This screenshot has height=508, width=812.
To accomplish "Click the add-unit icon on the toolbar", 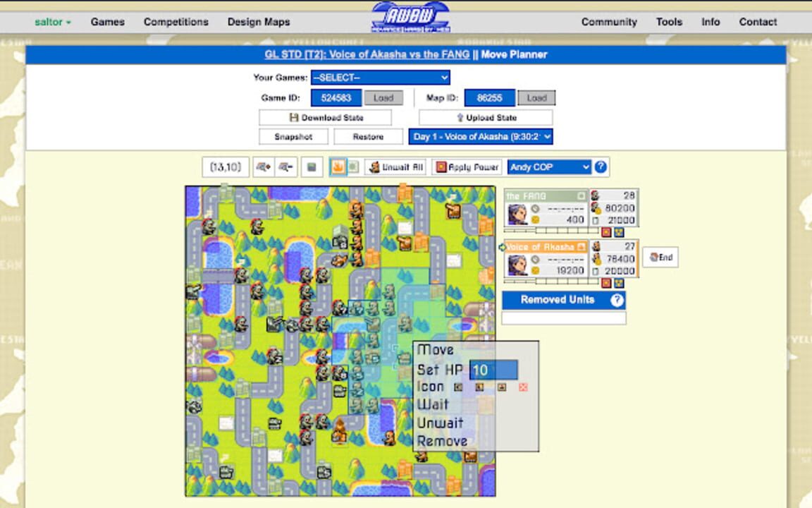I will point(266,167).
